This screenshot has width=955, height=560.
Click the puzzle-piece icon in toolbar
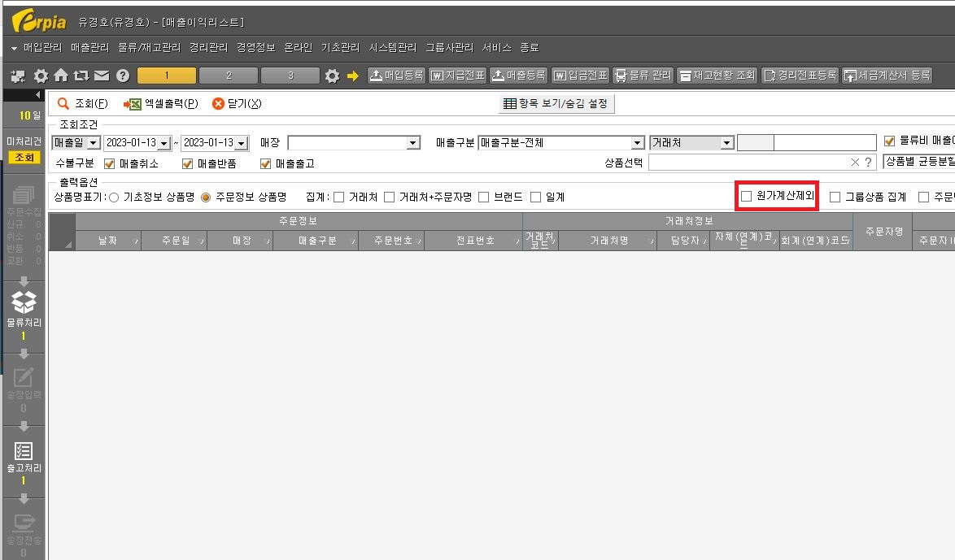(18, 76)
